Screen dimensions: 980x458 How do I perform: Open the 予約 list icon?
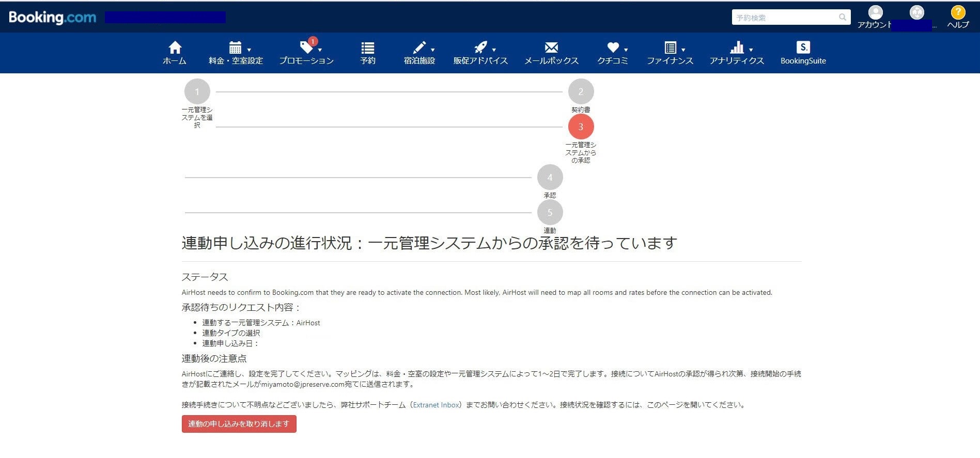click(x=368, y=48)
